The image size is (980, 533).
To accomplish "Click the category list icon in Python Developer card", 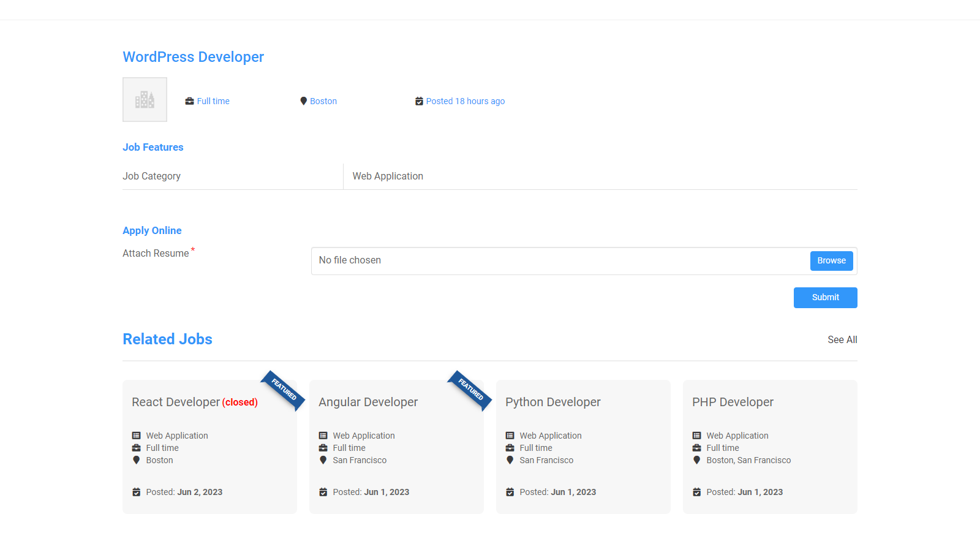I will [510, 436].
